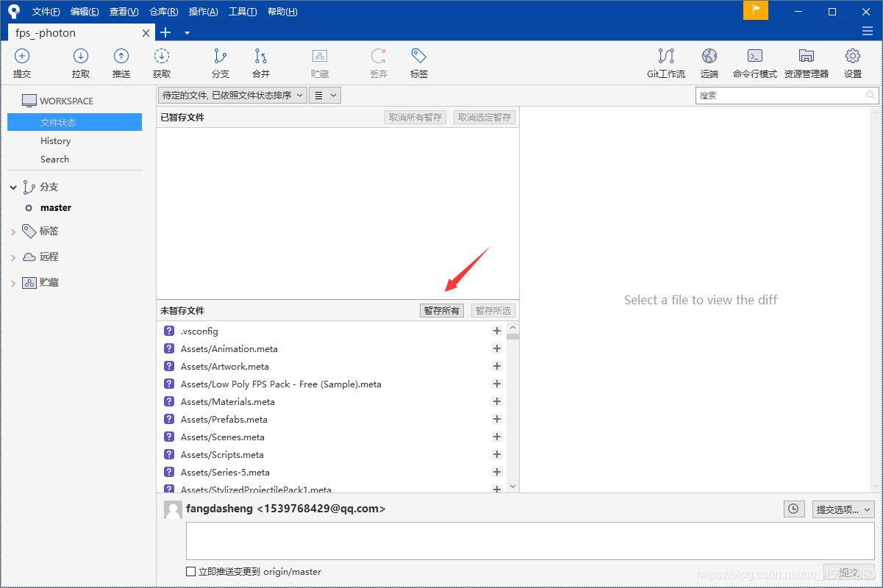Open the 编辑(E) menu
The width and height of the screenshot is (883, 588).
pos(85,12)
